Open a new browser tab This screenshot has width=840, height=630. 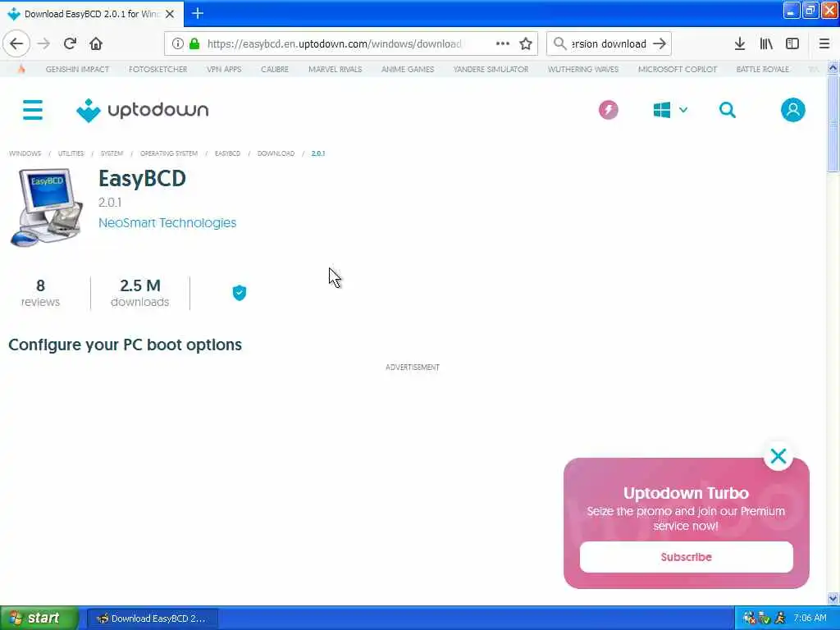tap(198, 13)
